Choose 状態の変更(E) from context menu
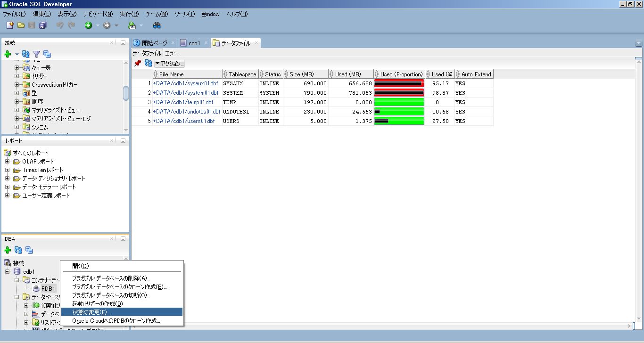Screen dimensions: 644x343 coord(122,312)
